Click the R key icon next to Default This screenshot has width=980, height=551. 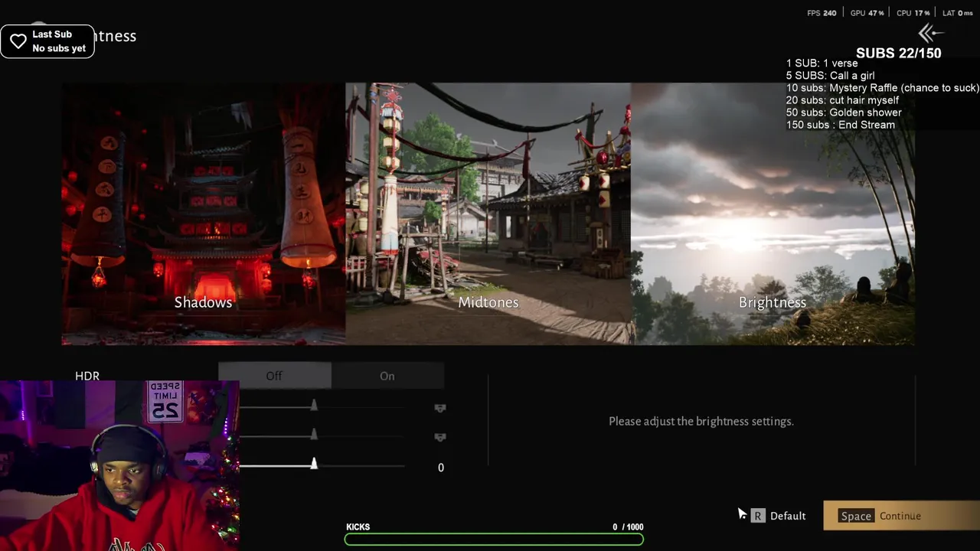pos(757,516)
